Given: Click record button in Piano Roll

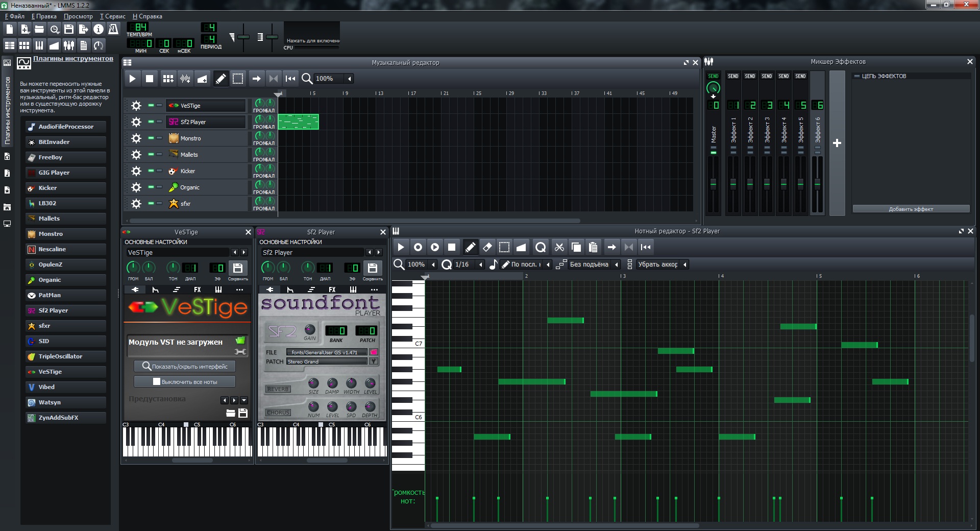Looking at the screenshot, I should 418,247.
